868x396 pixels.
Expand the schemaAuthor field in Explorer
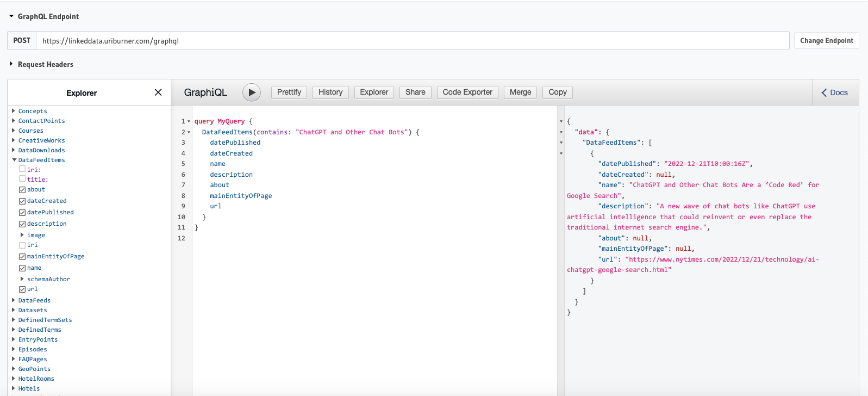22,279
